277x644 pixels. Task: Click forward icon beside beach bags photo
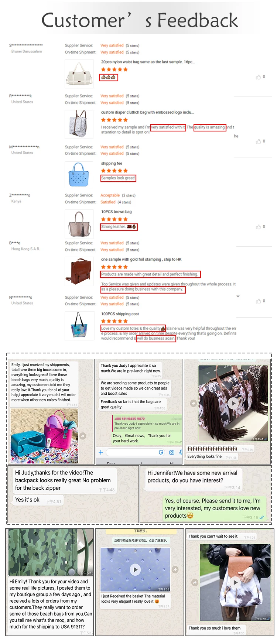83,436
